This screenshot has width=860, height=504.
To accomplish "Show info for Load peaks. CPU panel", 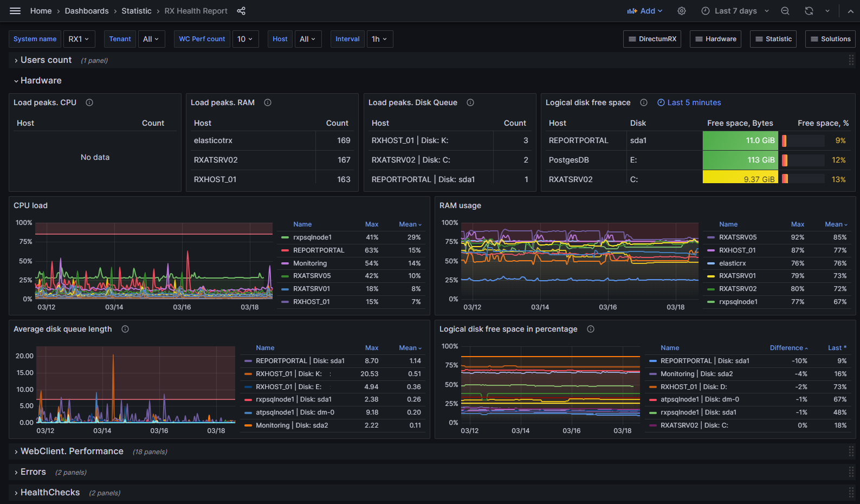I will tap(89, 102).
